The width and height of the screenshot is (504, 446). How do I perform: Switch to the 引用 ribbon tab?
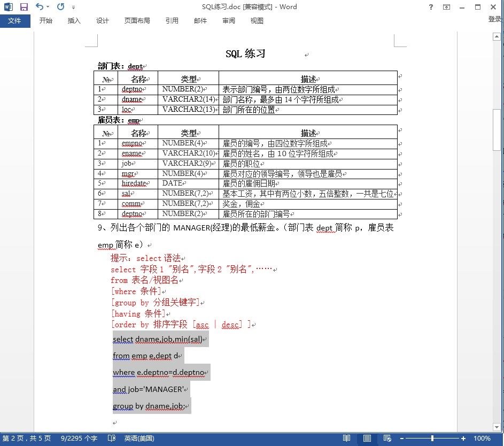(x=172, y=21)
